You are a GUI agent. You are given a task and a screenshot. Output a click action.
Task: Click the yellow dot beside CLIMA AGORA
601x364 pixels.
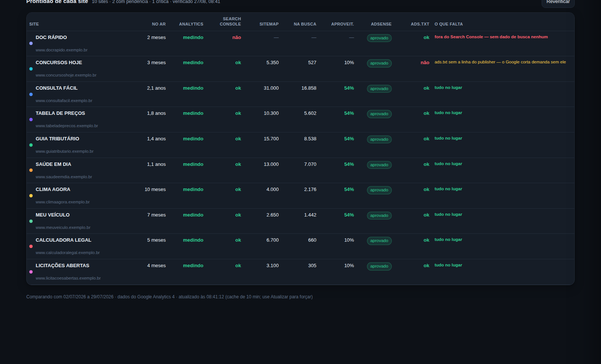31,196
